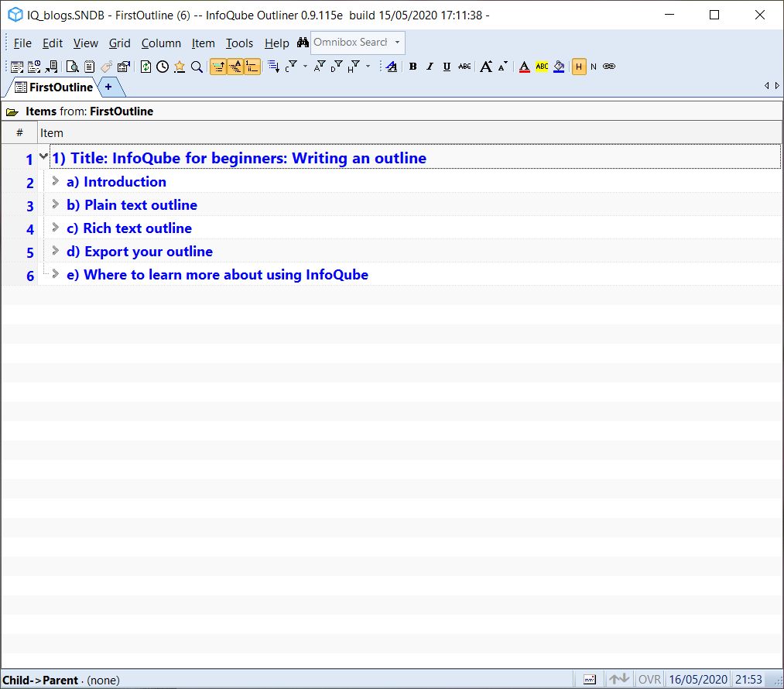Click the grid list icon at toolbar start

click(17, 67)
